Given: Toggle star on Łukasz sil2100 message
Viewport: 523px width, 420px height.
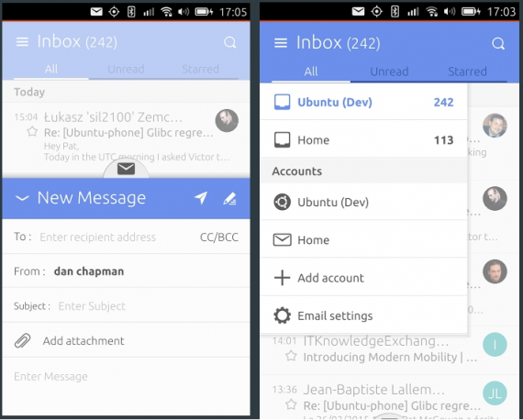Looking at the screenshot, I should point(32,131).
